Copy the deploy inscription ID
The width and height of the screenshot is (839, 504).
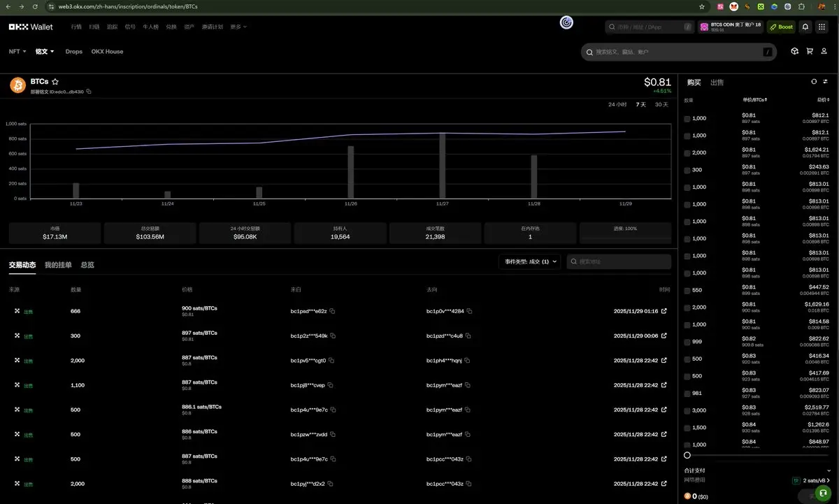click(89, 92)
